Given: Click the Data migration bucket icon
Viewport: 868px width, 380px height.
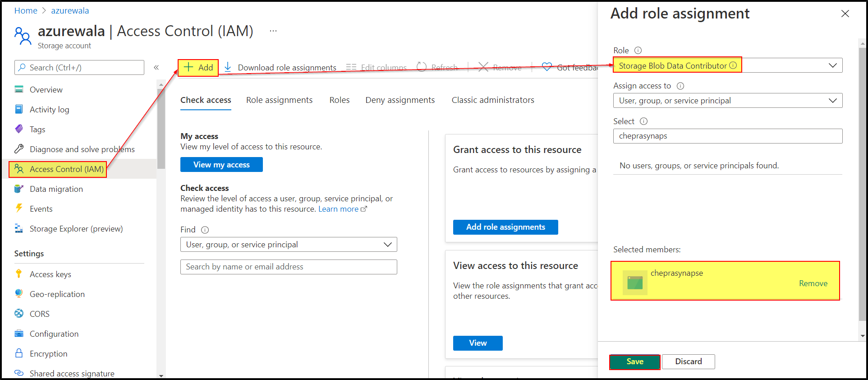Looking at the screenshot, I should click(19, 189).
